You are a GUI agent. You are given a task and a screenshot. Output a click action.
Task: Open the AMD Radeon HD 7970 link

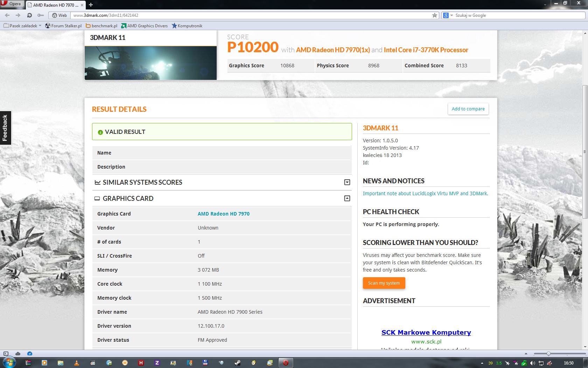pos(224,214)
